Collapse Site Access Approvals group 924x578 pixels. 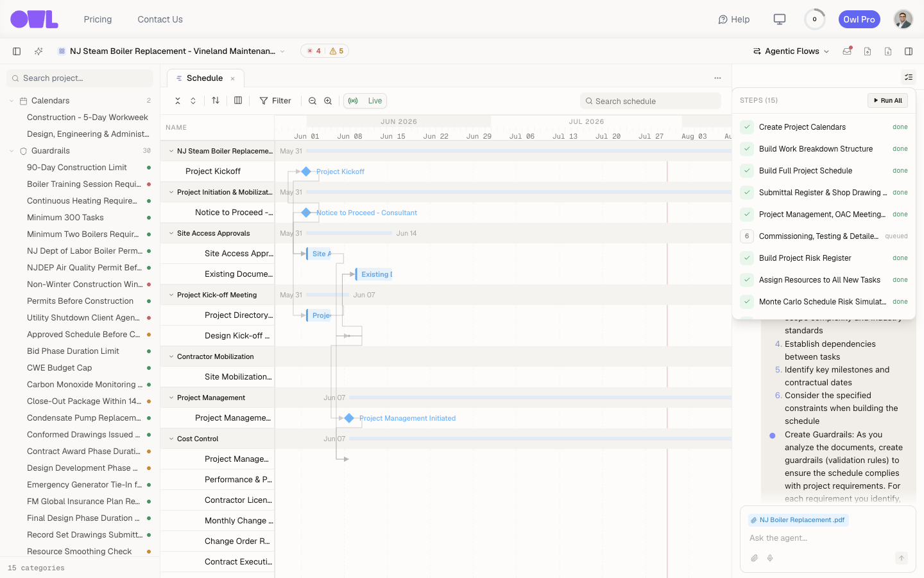pos(171,233)
